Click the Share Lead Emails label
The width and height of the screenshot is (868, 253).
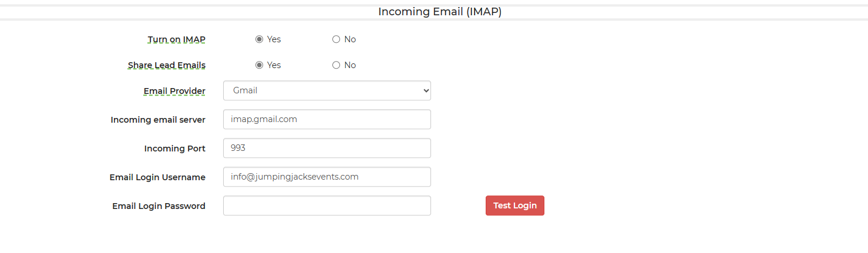(x=167, y=65)
